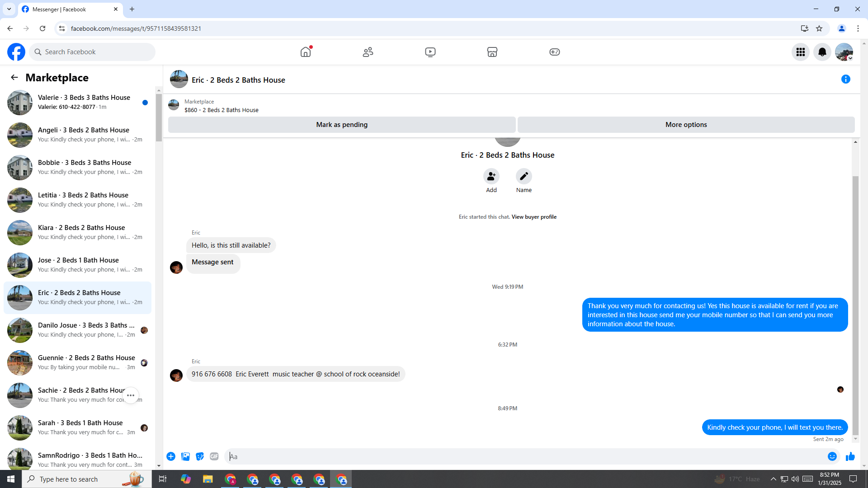Image resolution: width=868 pixels, height=488 pixels.
Task: Open the Facebook menu grid icon
Action: click(x=801, y=52)
